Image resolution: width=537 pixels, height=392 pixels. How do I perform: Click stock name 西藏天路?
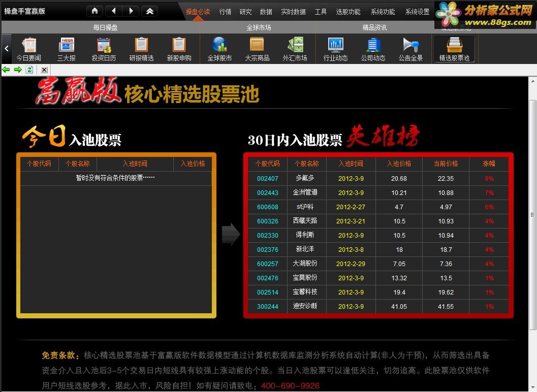click(305, 221)
